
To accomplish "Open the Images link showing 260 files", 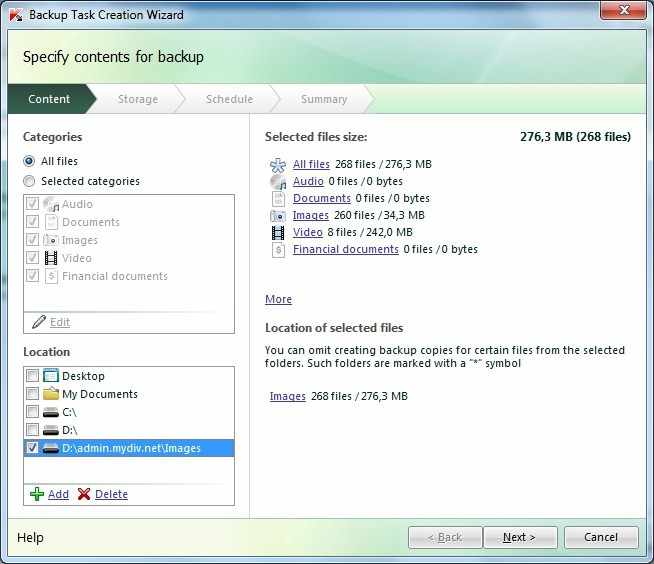I will pos(311,215).
